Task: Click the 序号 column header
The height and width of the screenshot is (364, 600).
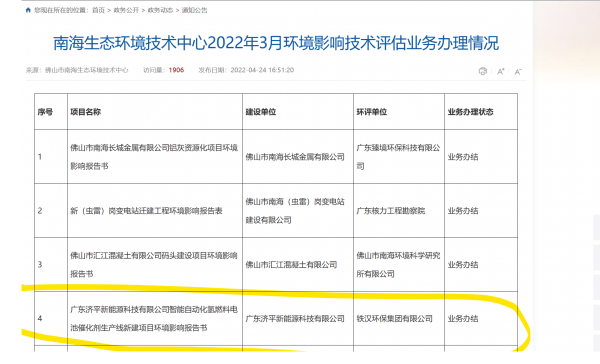Action: point(45,112)
